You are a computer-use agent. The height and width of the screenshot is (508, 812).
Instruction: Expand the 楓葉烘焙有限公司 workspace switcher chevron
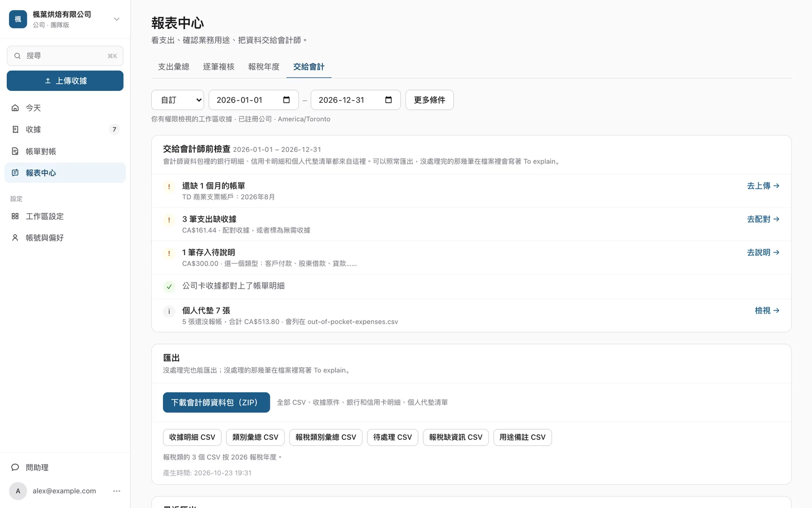[x=117, y=19]
